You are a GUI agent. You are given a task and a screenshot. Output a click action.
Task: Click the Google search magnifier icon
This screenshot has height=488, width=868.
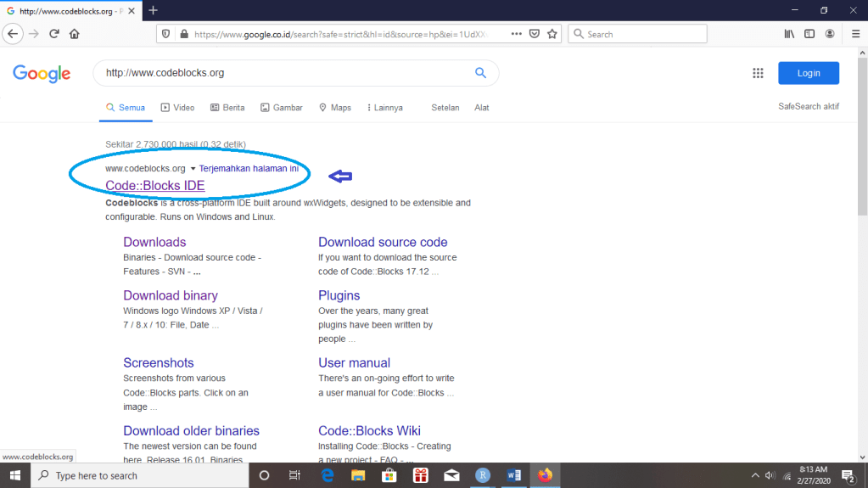[480, 73]
